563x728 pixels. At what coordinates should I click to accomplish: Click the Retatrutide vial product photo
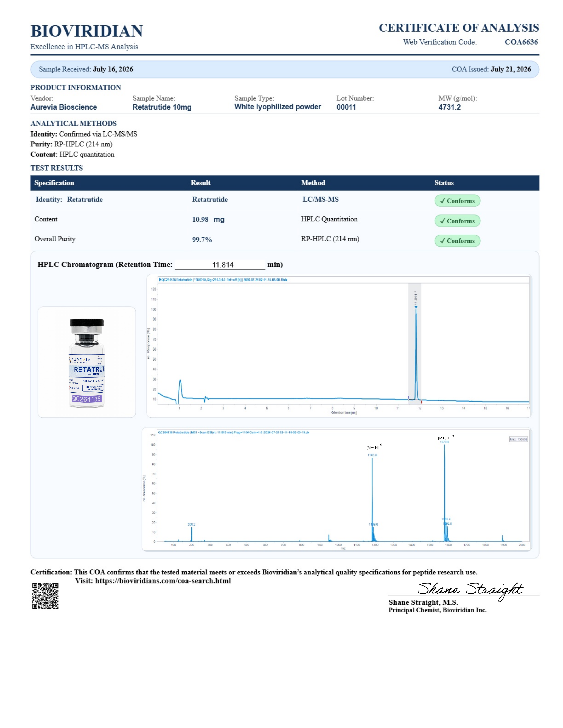pos(87,362)
